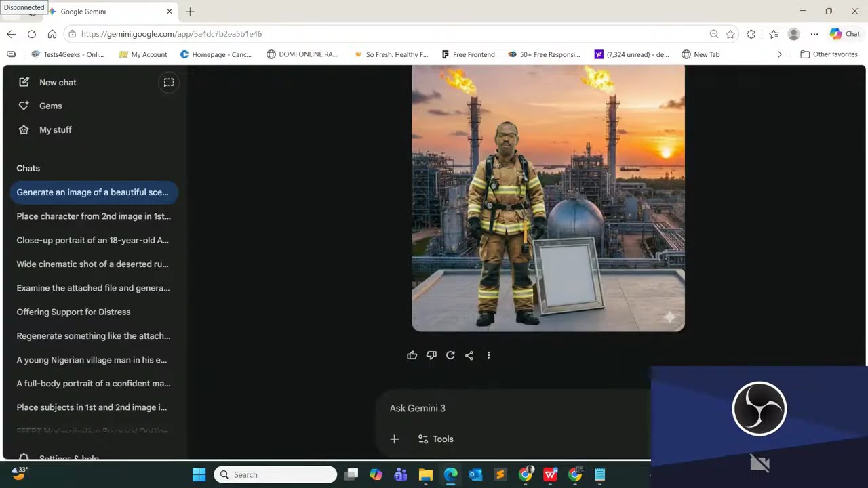
Task: Click thumbs down on the response
Action: tap(431, 355)
